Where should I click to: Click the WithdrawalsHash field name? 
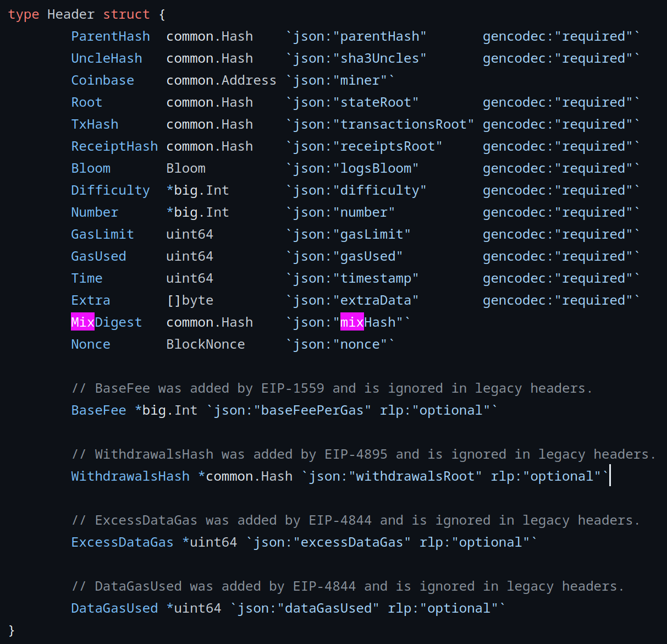[130, 476]
